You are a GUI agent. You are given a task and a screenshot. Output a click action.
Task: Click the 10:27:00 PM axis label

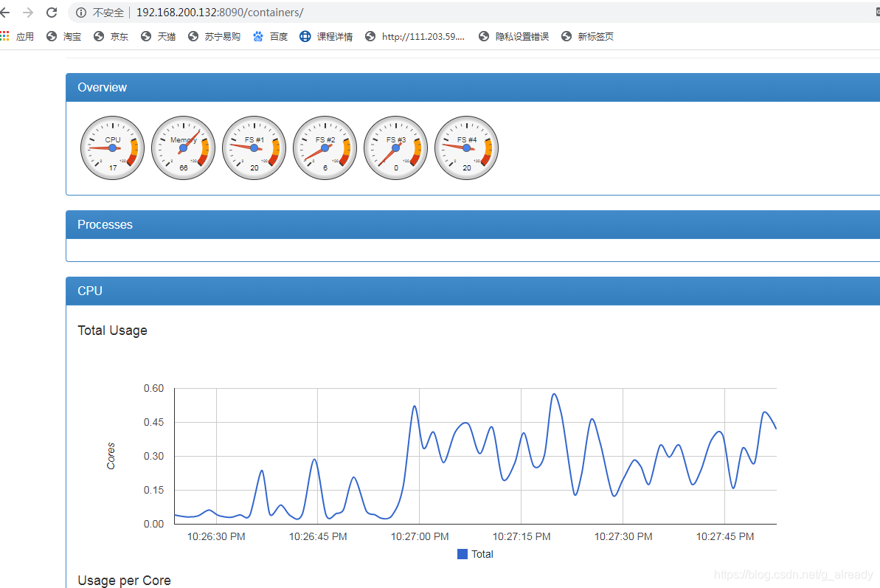(420, 536)
